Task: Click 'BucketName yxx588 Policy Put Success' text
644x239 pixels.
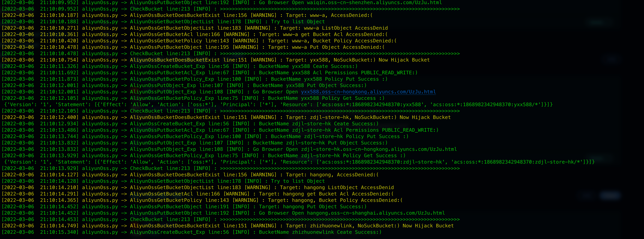Action: 325,79
